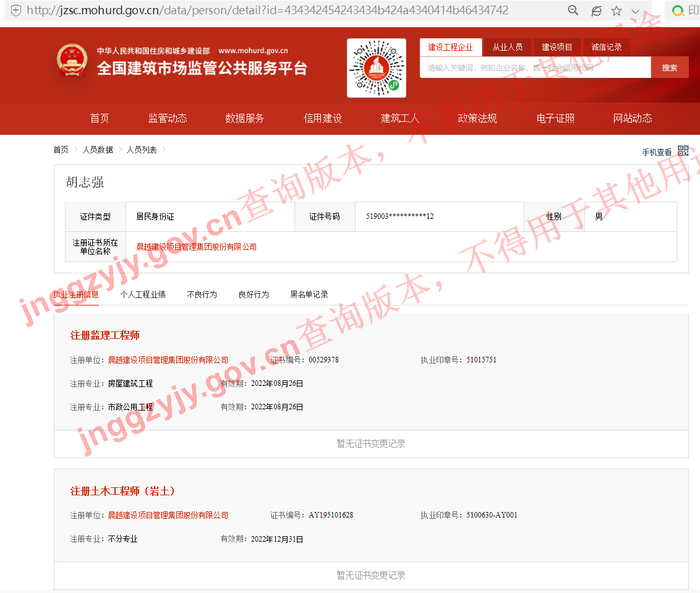Click the national emblem logo
Screen dimensions: 700x593
(x=72, y=61)
